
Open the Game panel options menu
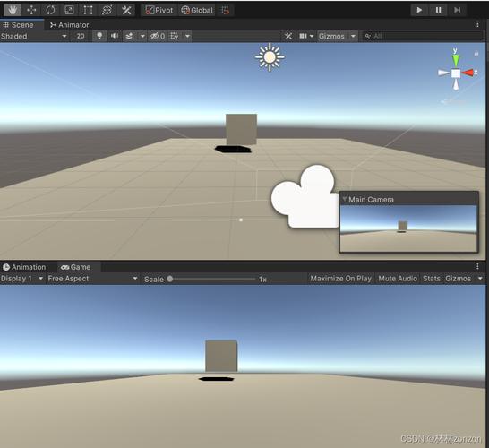point(477,266)
